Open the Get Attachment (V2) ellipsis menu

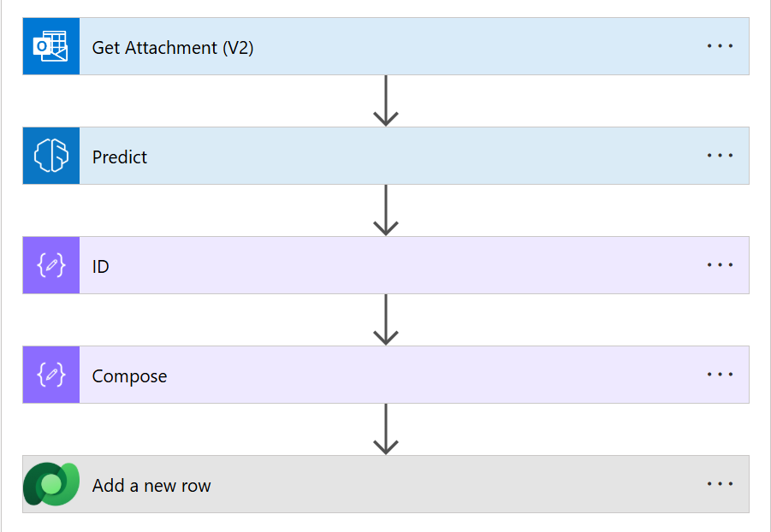pyautogui.click(x=720, y=46)
